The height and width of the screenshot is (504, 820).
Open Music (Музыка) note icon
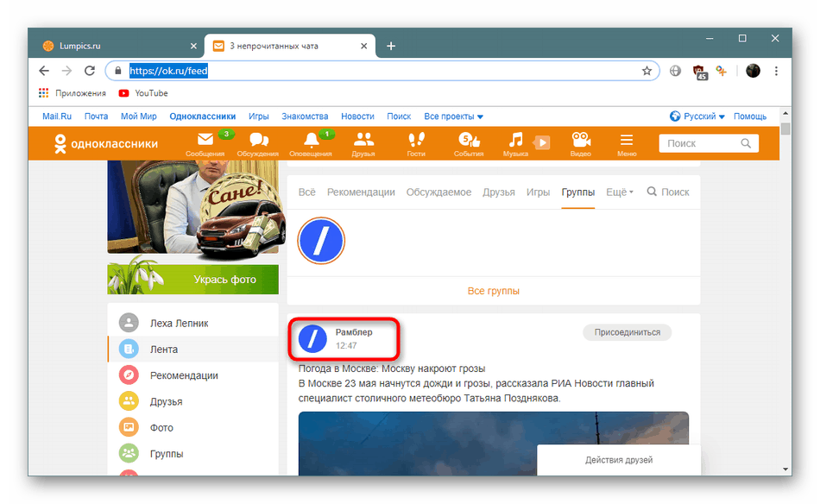point(515,140)
